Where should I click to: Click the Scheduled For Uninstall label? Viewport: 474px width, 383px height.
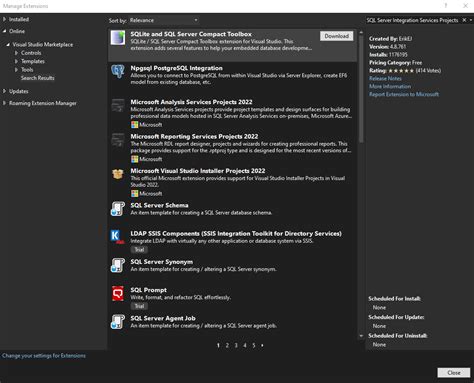coord(398,336)
